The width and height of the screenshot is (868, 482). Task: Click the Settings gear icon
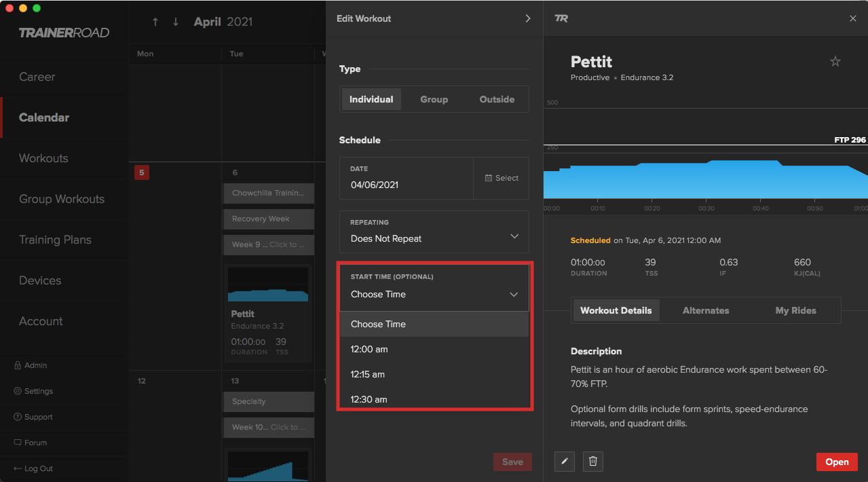18,391
